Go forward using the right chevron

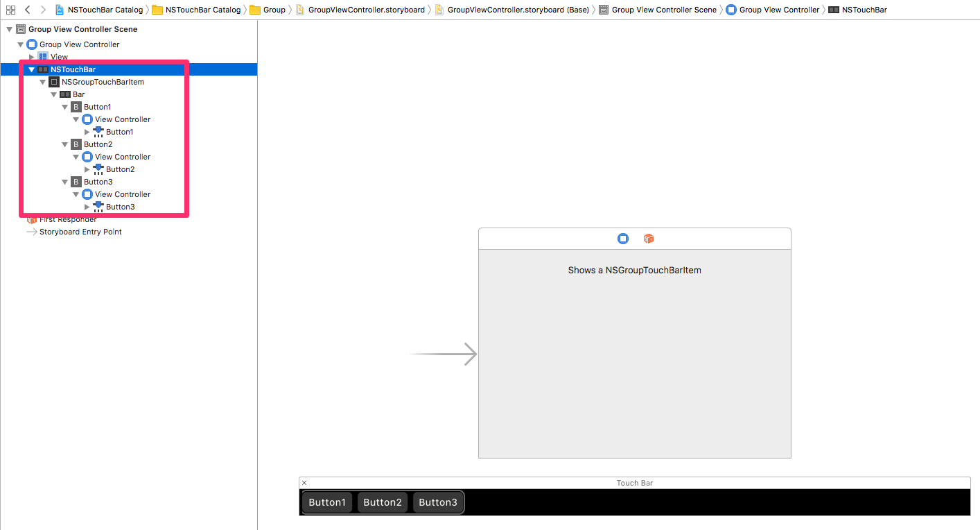[43, 10]
